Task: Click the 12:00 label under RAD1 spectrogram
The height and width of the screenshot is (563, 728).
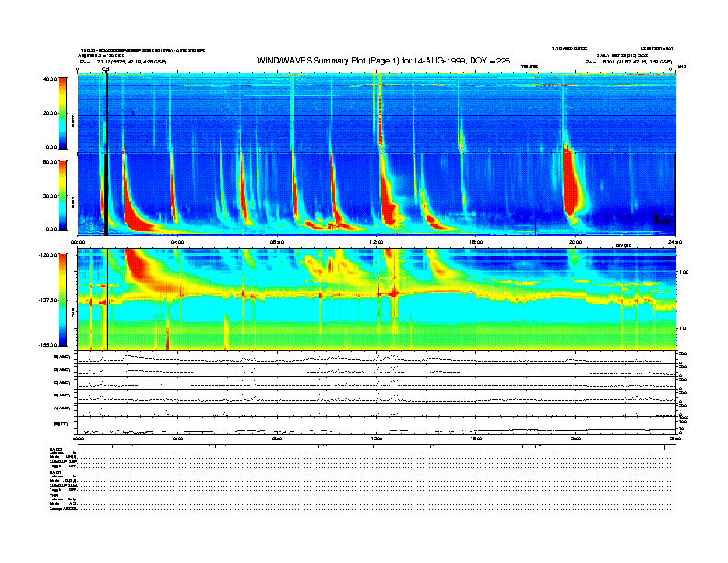Action: [377, 242]
